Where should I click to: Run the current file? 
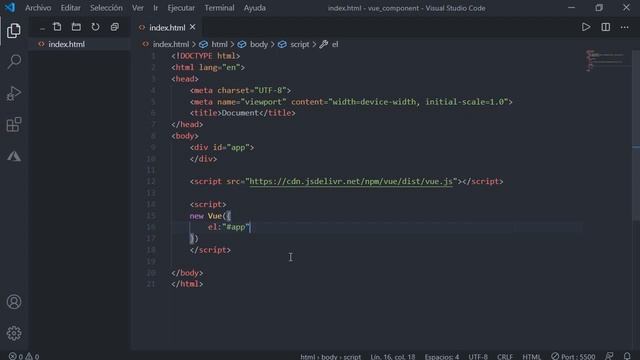tap(586, 27)
